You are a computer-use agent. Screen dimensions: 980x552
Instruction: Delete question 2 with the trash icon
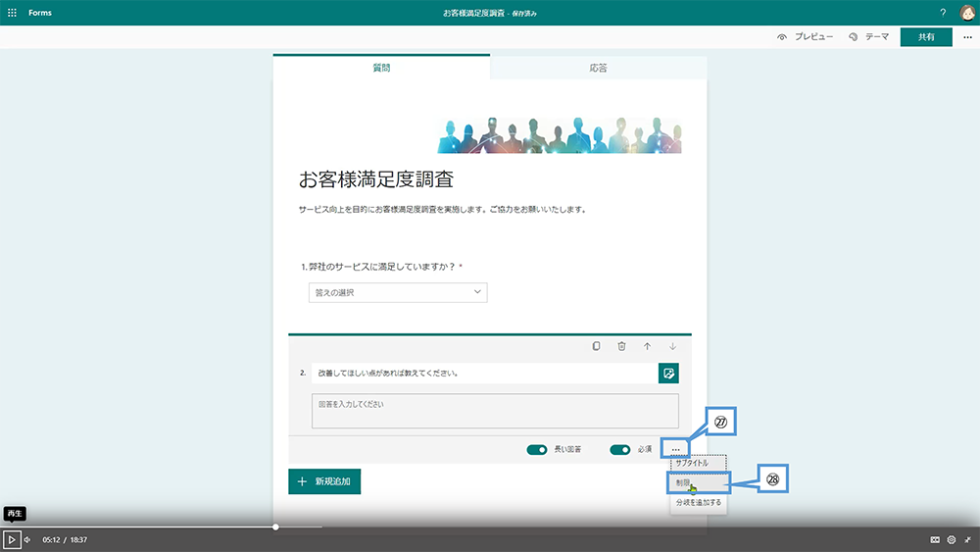click(621, 346)
